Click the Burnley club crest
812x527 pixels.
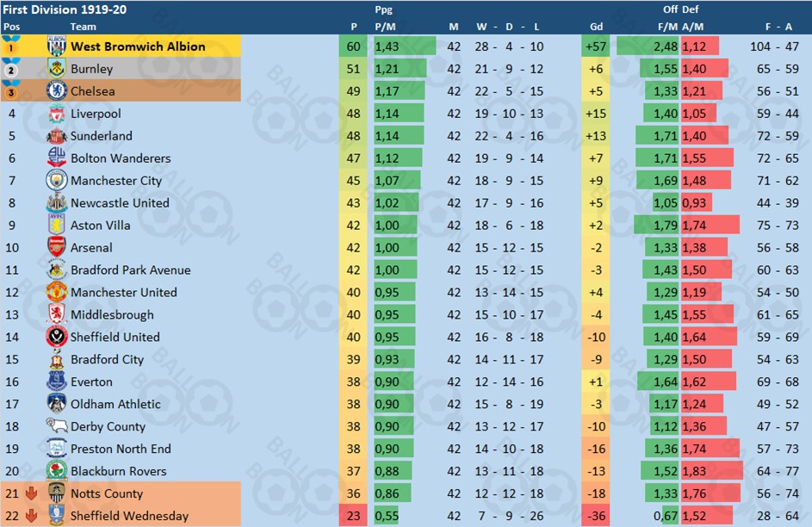[57, 68]
